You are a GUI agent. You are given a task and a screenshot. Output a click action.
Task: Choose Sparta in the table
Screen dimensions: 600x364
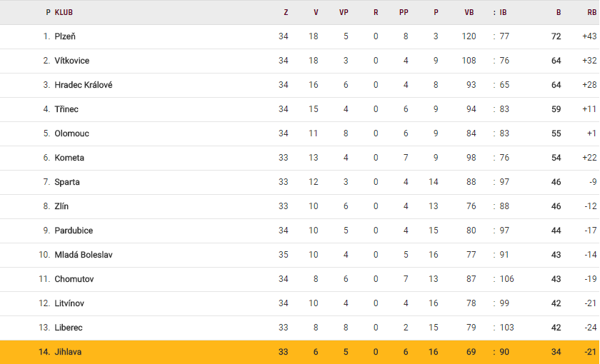(x=67, y=182)
